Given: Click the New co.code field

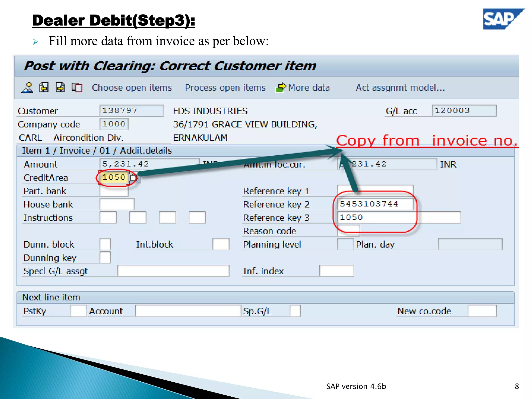Looking at the screenshot, I should (x=482, y=311).
